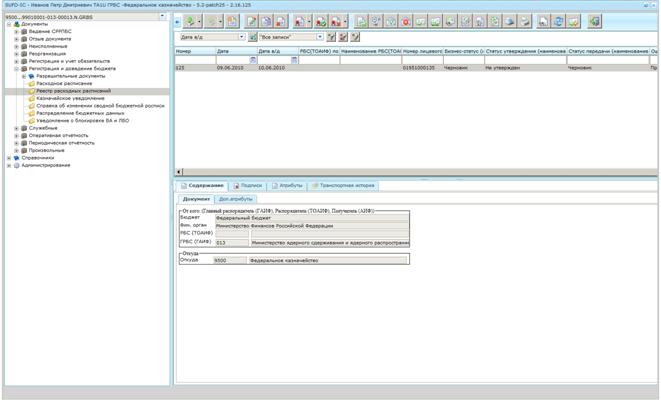Switch to the 'Доп.атрибуты' sub-tab
The width and height of the screenshot is (661, 400).
[x=236, y=199]
